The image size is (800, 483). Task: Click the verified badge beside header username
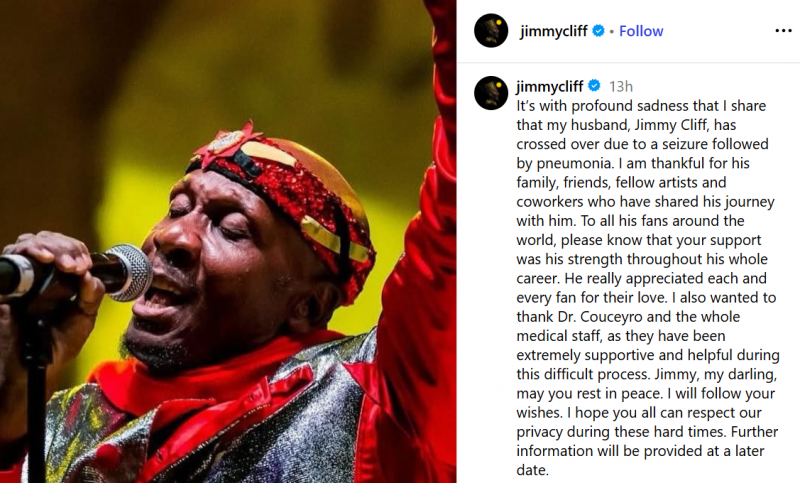(598, 31)
